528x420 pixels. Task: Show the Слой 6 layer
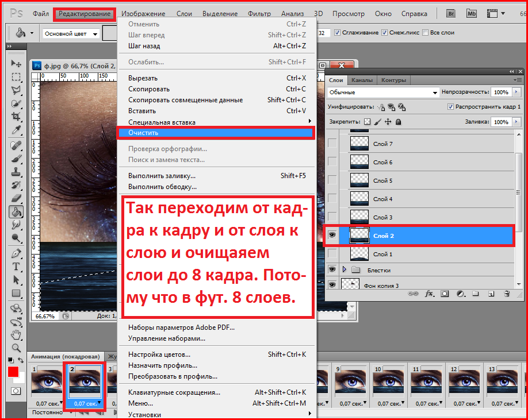tap(332, 162)
